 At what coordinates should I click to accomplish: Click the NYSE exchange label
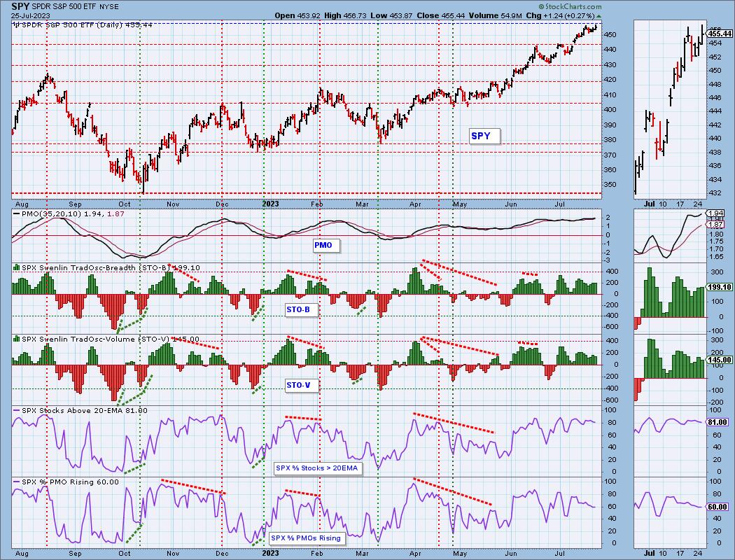point(110,7)
